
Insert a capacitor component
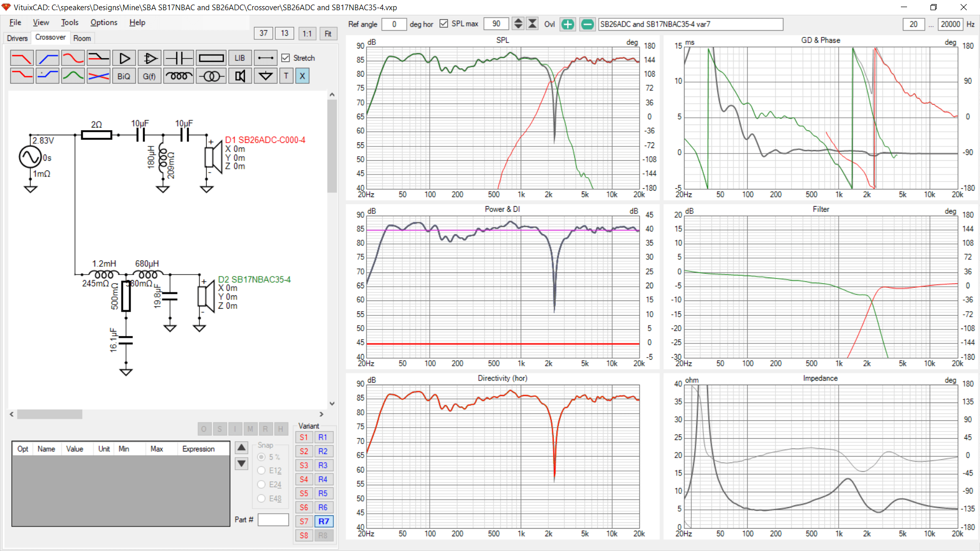coord(179,58)
